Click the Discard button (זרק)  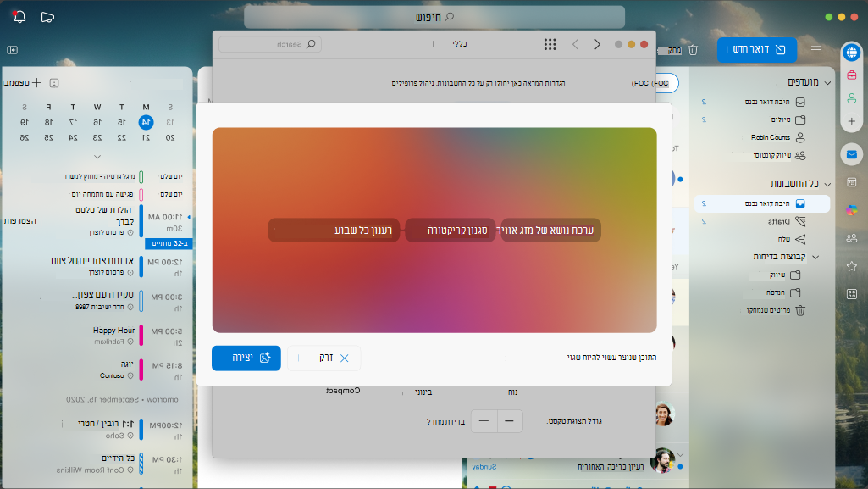coord(324,358)
